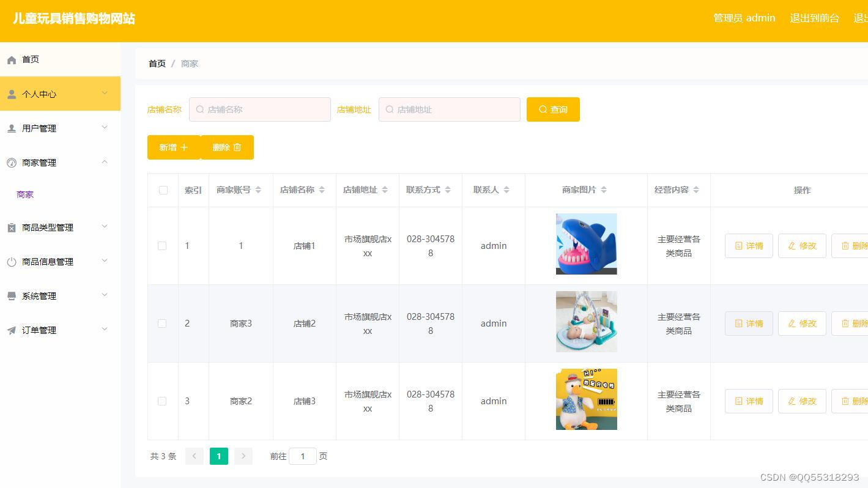Viewport: 868px width, 488px height.
Task: Check the checkbox for row 店铺2
Action: pos(162,323)
